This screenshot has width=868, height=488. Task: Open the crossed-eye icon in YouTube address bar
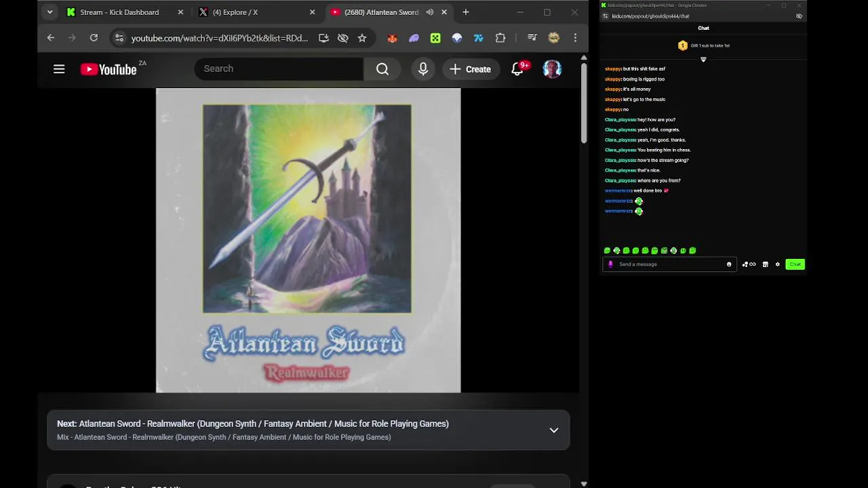point(343,38)
